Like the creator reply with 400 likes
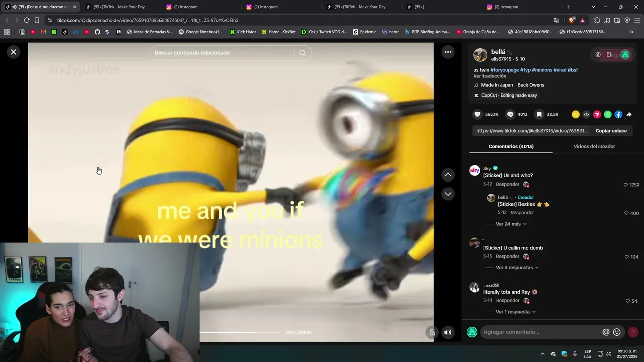The height and width of the screenshot is (362, 644). 626,213
